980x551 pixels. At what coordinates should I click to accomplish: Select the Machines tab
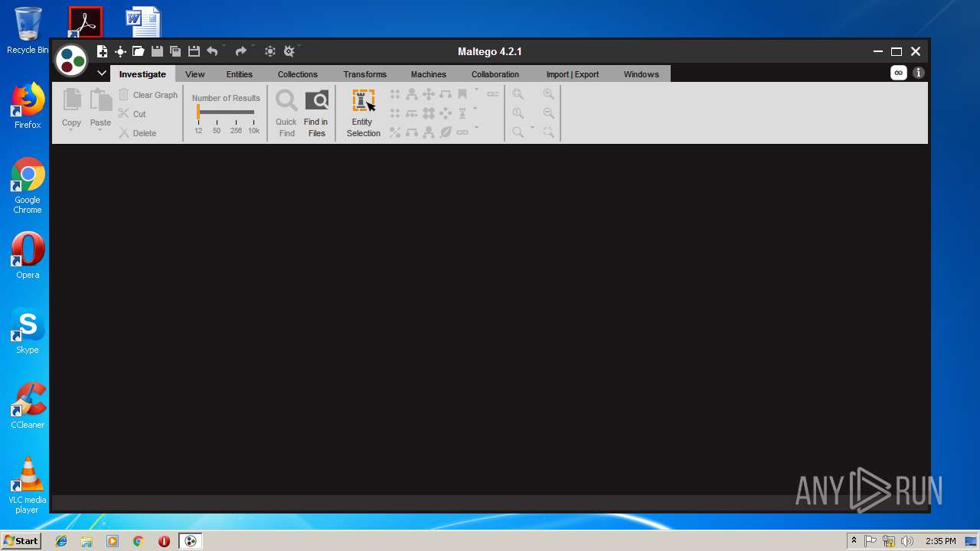429,74
